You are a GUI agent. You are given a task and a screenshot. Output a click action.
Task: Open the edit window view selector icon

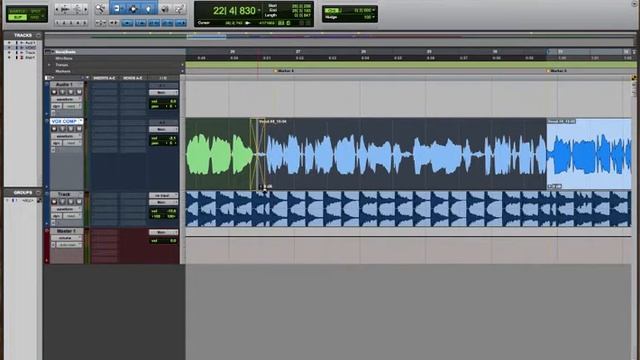tap(50, 78)
